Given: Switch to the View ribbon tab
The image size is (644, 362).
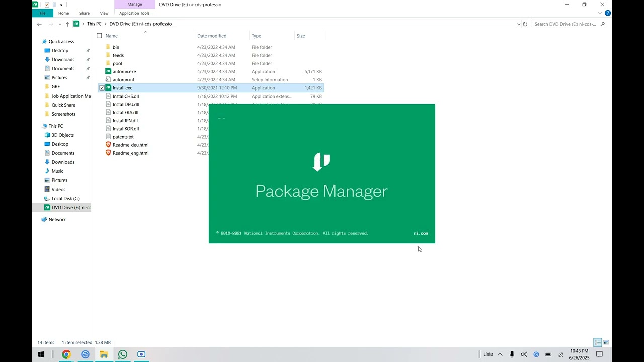Looking at the screenshot, I should (x=104, y=13).
